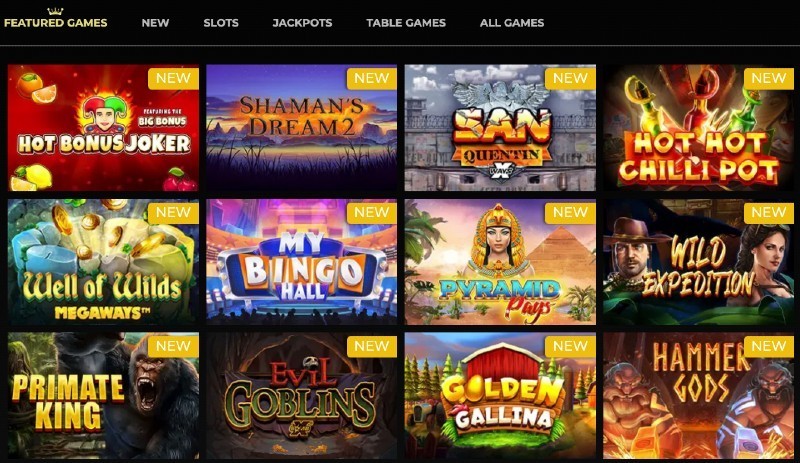The image size is (800, 463).
Task: Open the Jackpots tab
Action: pos(302,23)
